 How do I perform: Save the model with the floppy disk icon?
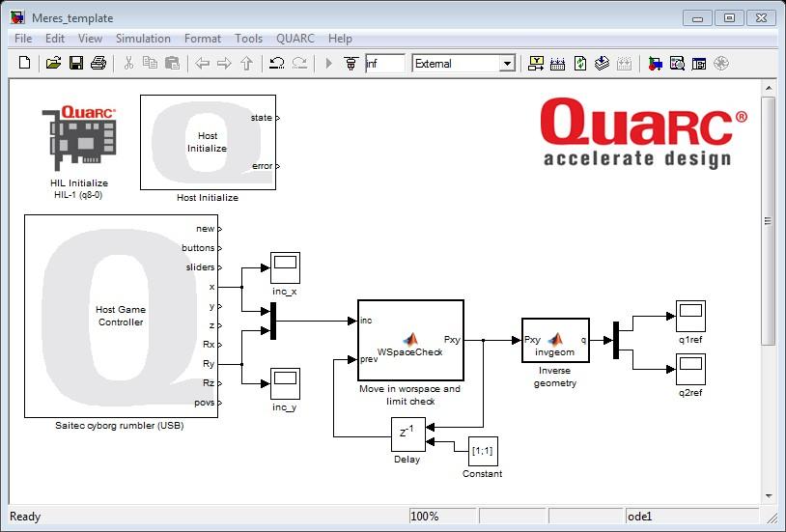pos(76,63)
